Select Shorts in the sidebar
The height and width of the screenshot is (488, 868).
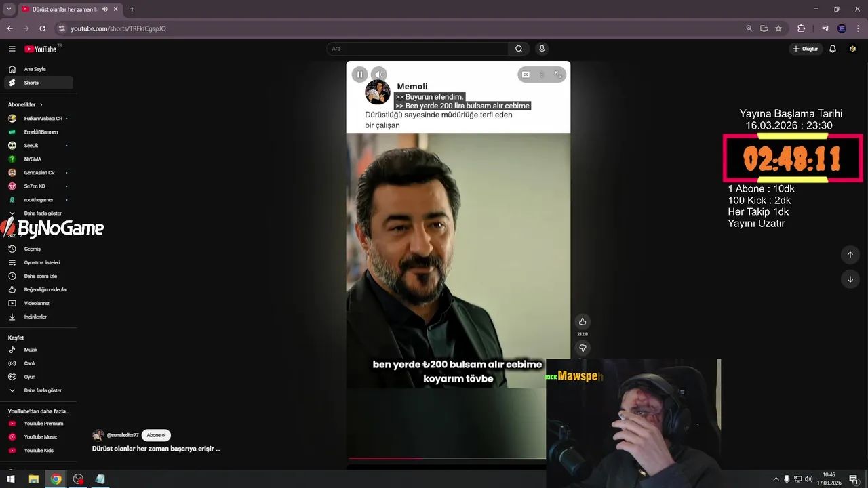(x=39, y=83)
